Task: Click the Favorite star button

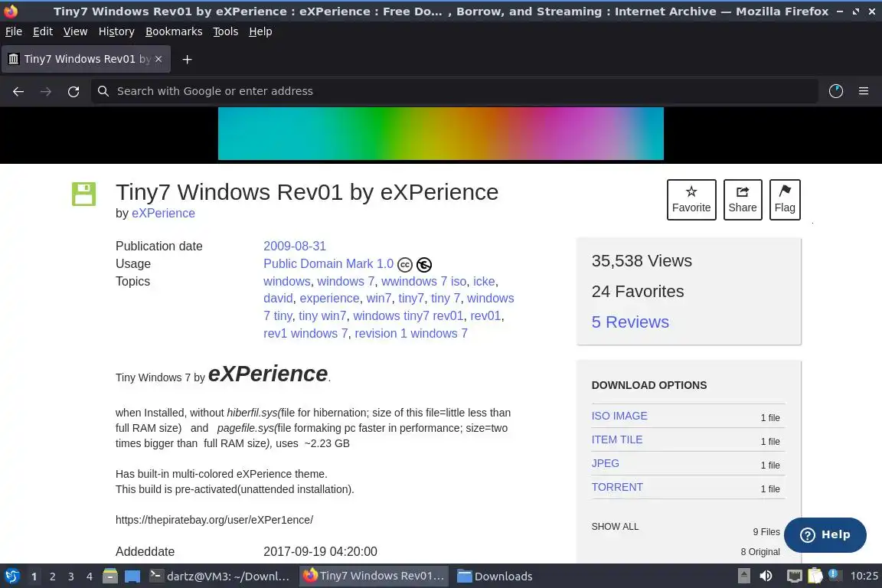Action: coord(691,200)
